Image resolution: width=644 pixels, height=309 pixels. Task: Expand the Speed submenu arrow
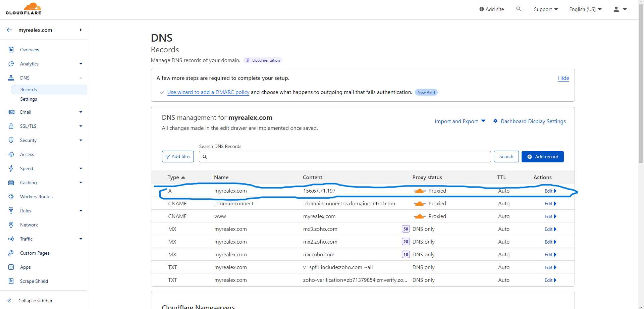click(81, 168)
